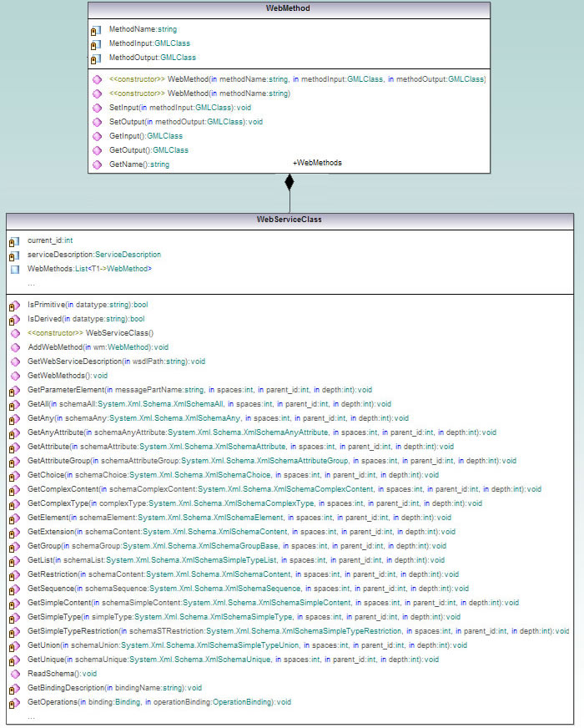Click the locked icon beside GetElement method
Screen dimensions: 584x728
[14, 518]
